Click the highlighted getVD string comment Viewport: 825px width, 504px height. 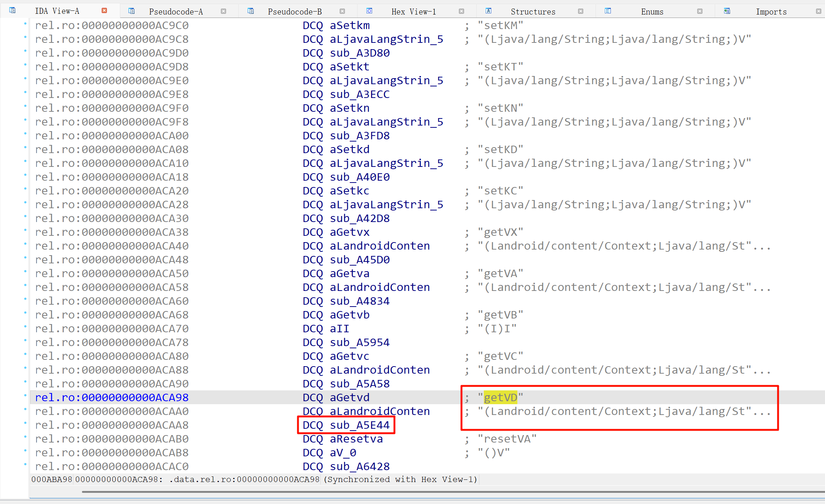pyautogui.click(x=500, y=397)
